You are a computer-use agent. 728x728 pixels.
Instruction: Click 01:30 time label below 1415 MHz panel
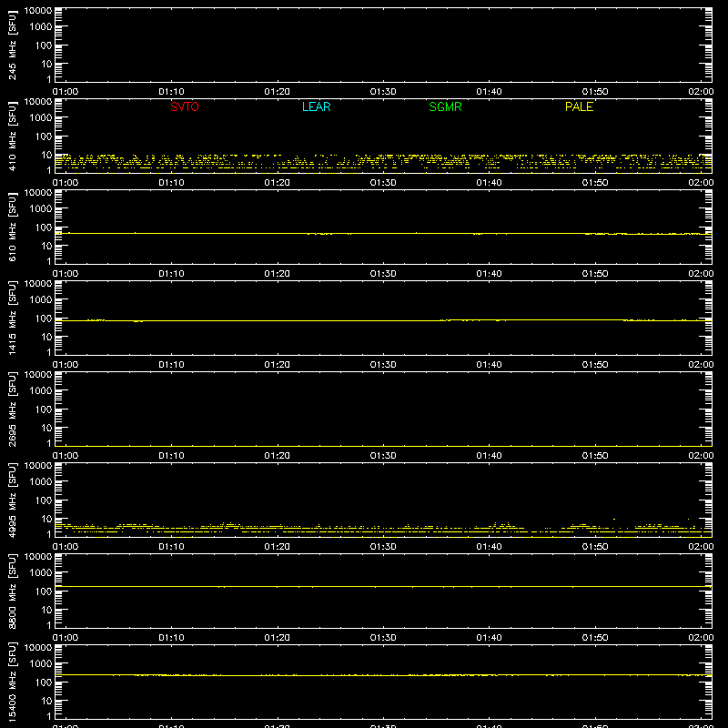pyautogui.click(x=383, y=365)
